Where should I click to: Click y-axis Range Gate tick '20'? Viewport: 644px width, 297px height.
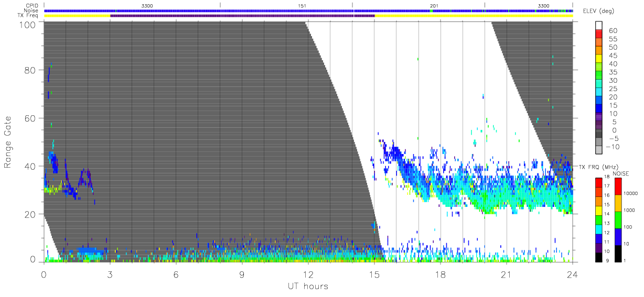30,214
